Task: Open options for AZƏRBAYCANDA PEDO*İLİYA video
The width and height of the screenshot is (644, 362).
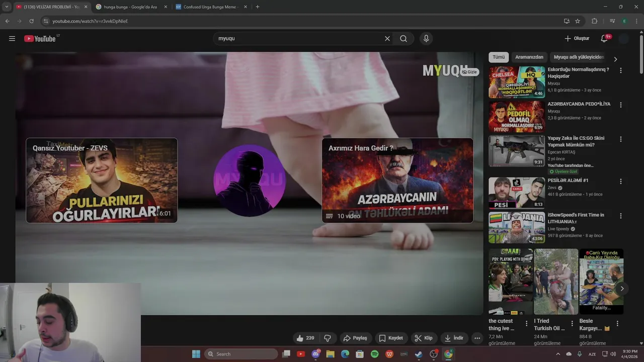Action: click(620, 105)
